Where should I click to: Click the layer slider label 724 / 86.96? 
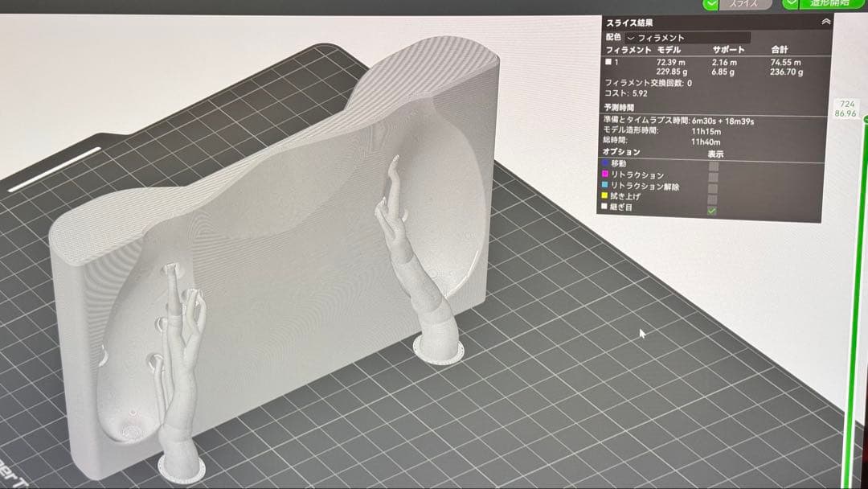(x=846, y=109)
